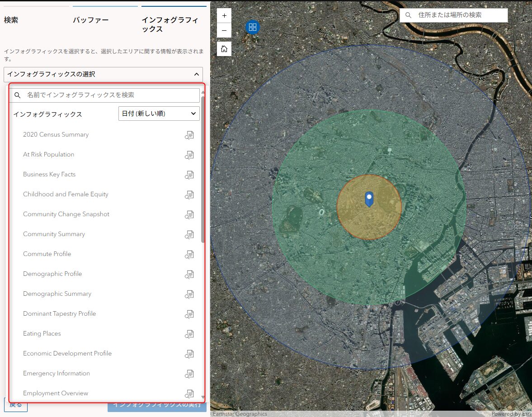Select Demographic Profile from the list
Viewport: 532px width, 417px height.
pyautogui.click(x=52, y=274)
